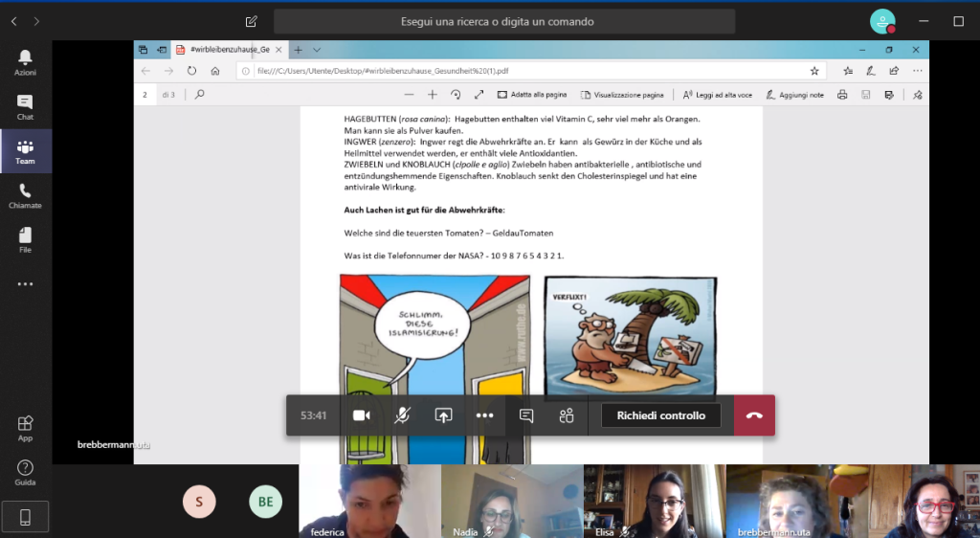Go forward with Teams top-left arrow
The image size is (980, 538).
point(36,21)
